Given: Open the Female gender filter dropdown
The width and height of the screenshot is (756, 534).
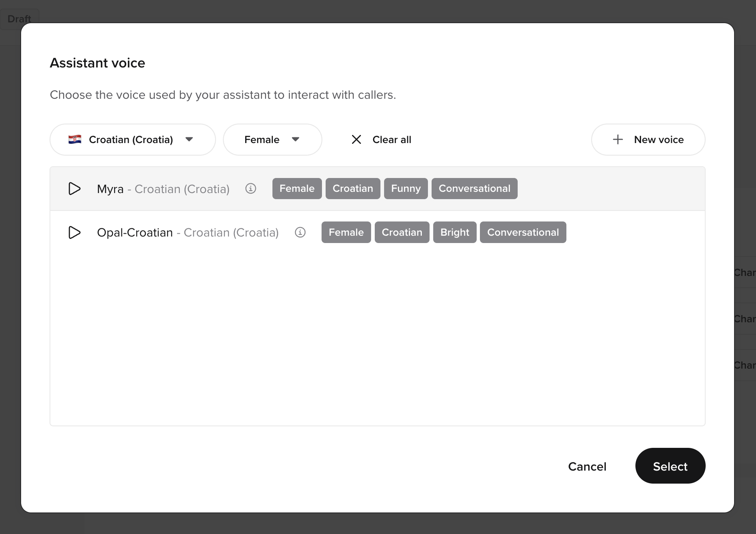Looking at the screenshot, I should 272,139.
